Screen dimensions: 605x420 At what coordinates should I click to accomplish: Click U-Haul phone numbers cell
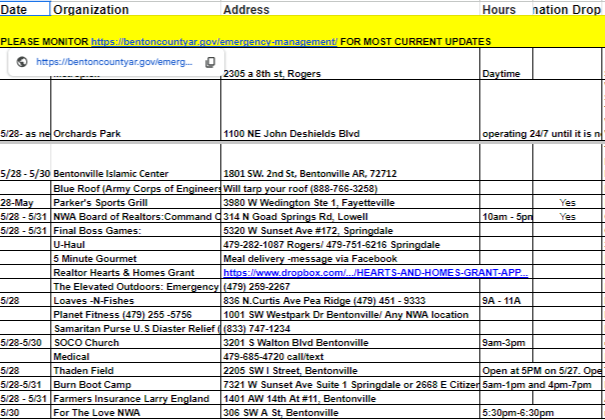pos(350,244)
